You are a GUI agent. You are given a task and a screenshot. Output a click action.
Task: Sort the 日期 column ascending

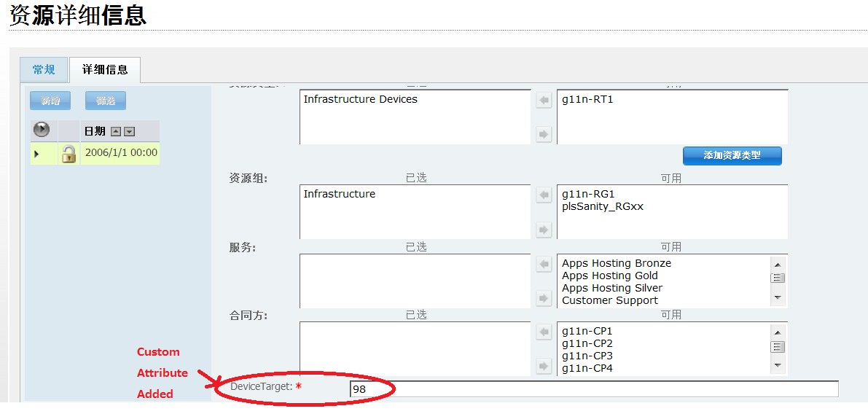click(x=116, y=132)
